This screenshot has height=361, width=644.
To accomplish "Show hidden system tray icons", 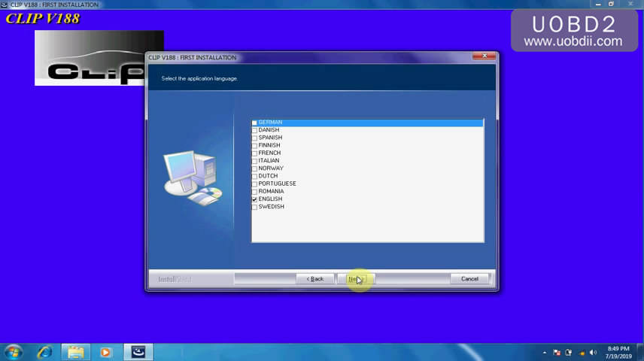I will point(544,352).
